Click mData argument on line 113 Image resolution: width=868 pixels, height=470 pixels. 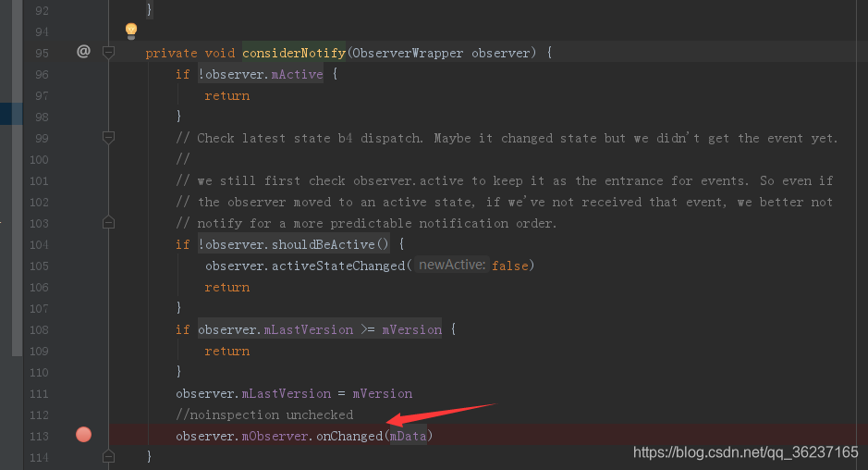click(408, 436)
